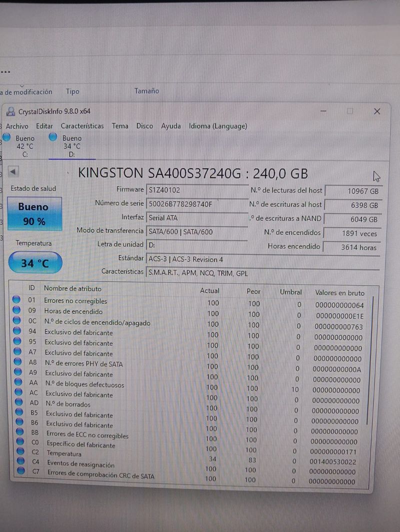Screen dimensions: 400x532
Task: Click the Actual column header
Action: 209,290
